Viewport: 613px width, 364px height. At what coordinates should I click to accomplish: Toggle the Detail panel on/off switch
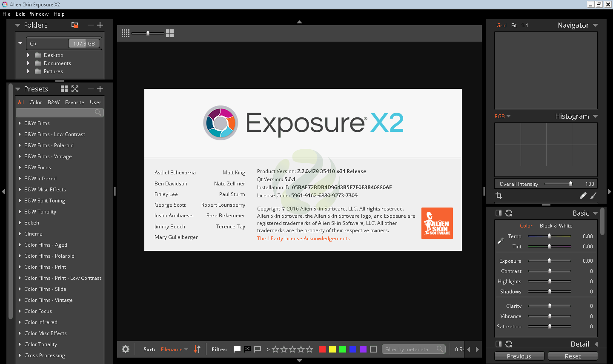click(498, 344)
